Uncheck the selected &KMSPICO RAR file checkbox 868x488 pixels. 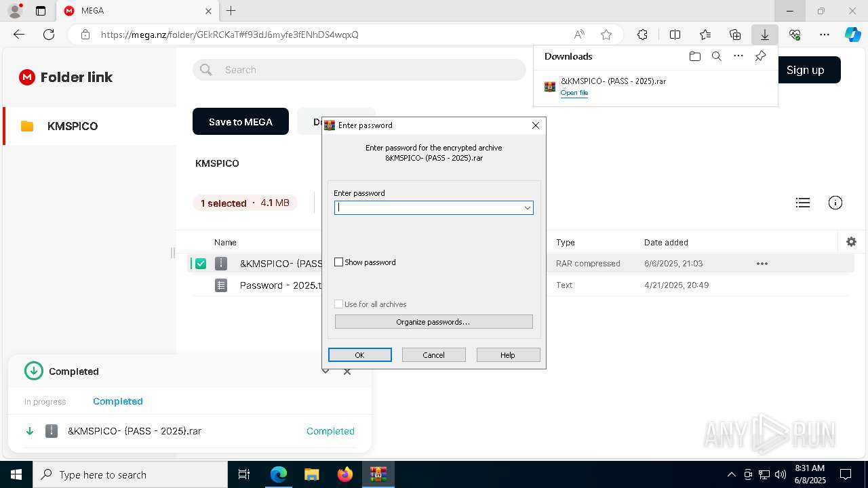[201, 264]
